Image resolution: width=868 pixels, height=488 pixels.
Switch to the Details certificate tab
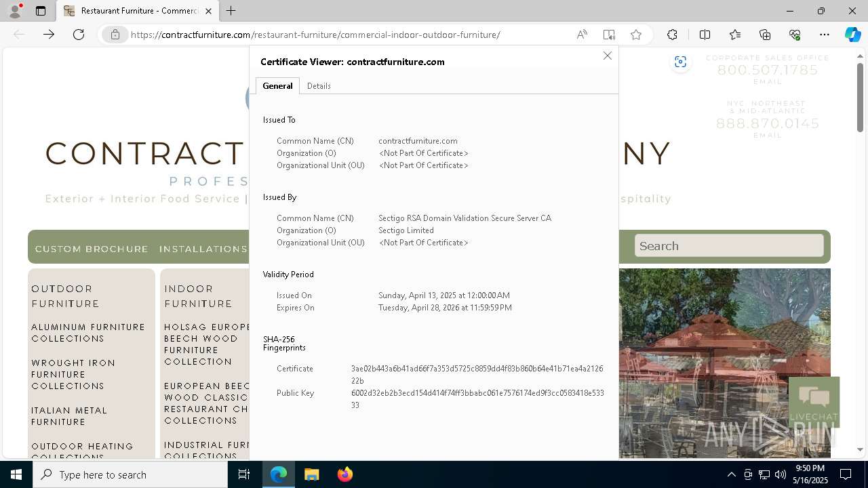(319, 86)
